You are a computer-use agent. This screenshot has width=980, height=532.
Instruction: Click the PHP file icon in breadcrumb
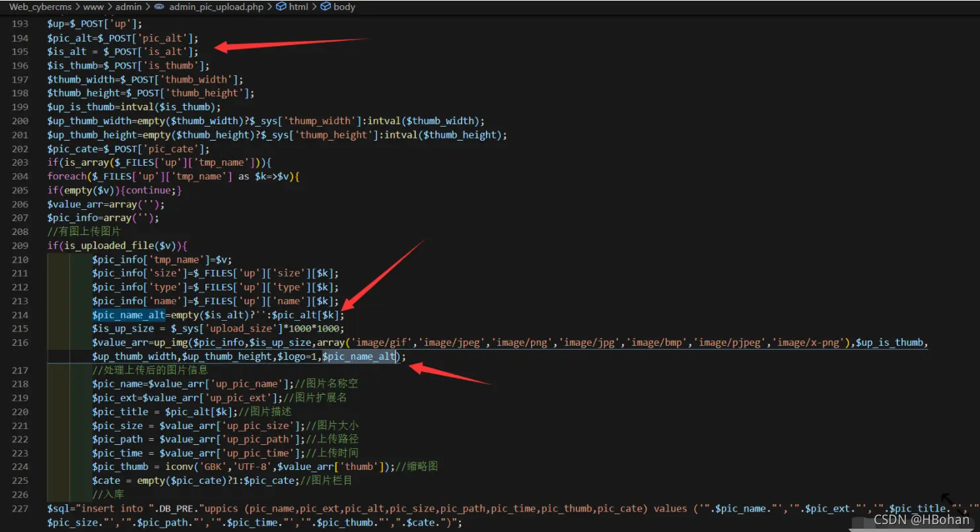coord(160,7)
